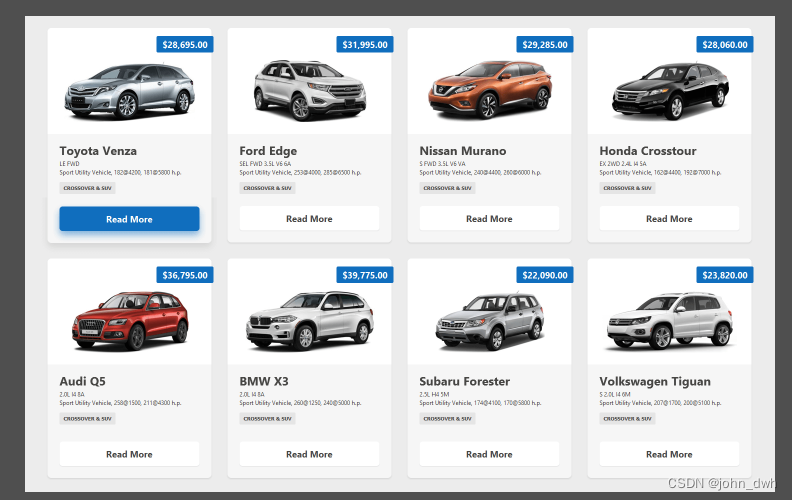Click the SEL FWD 3.5L V6 6A text
792x500 pixels.
(x=265, y=164)
